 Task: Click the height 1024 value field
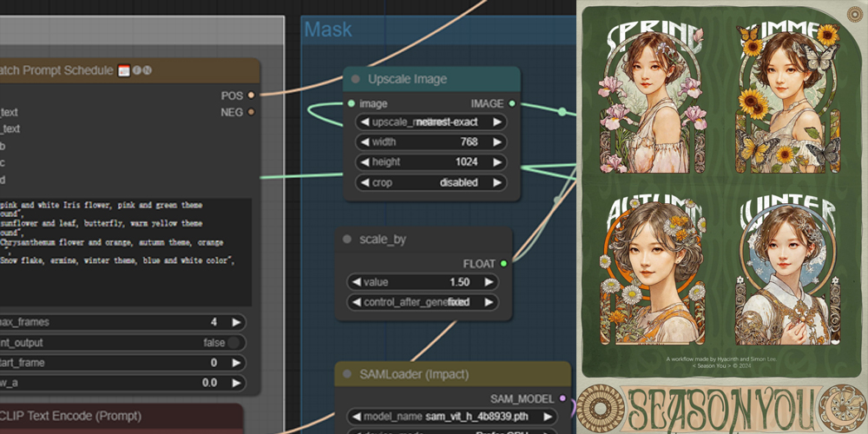click(431, 162)
